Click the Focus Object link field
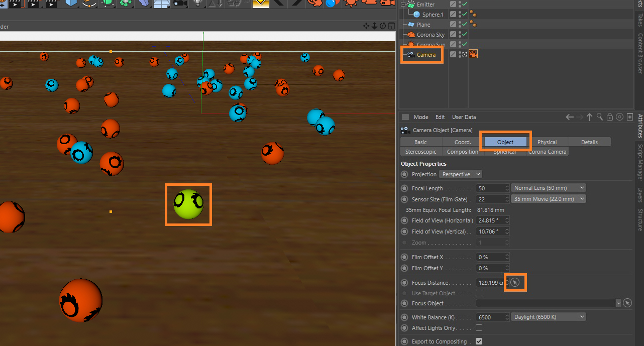 pyautogui.click(x=545, y=303)
